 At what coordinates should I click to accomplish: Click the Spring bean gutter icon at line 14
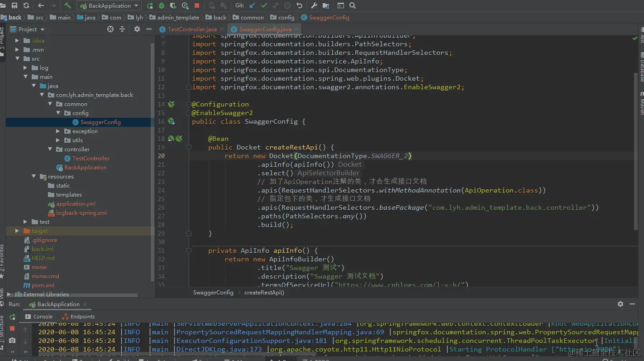[x=171, y=104]
